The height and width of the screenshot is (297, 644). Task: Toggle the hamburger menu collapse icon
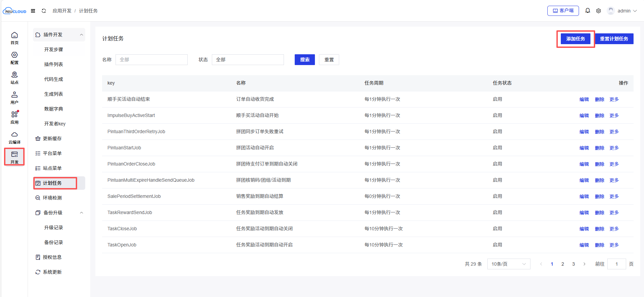click(33, 11)
